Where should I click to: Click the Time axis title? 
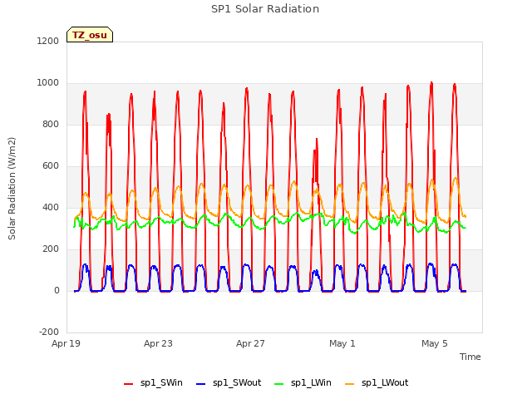(470, 357)
